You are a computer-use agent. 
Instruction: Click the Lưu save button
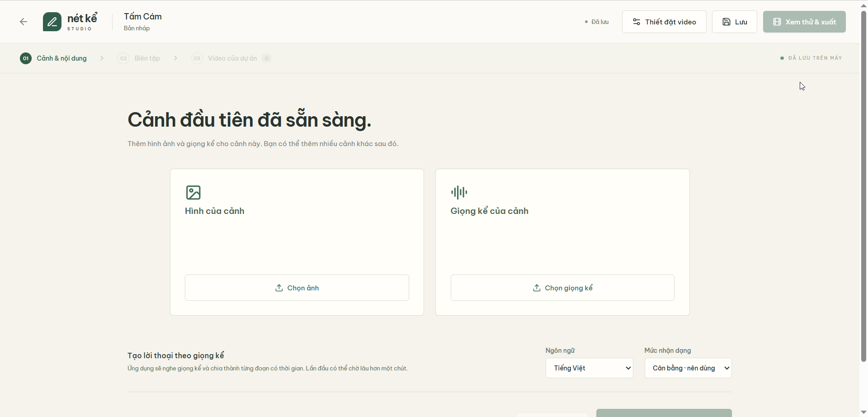[x=735, y=22]
